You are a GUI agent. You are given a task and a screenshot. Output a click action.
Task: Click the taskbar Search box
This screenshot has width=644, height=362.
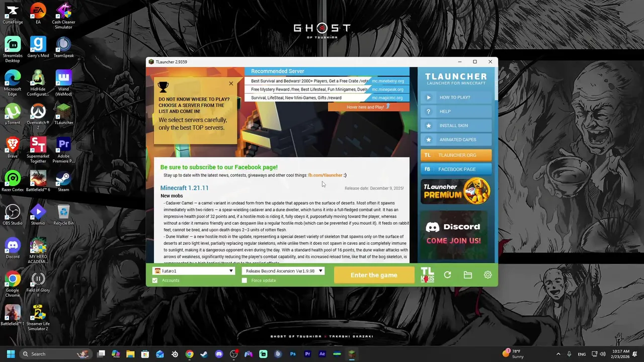[x=55, y=354]
